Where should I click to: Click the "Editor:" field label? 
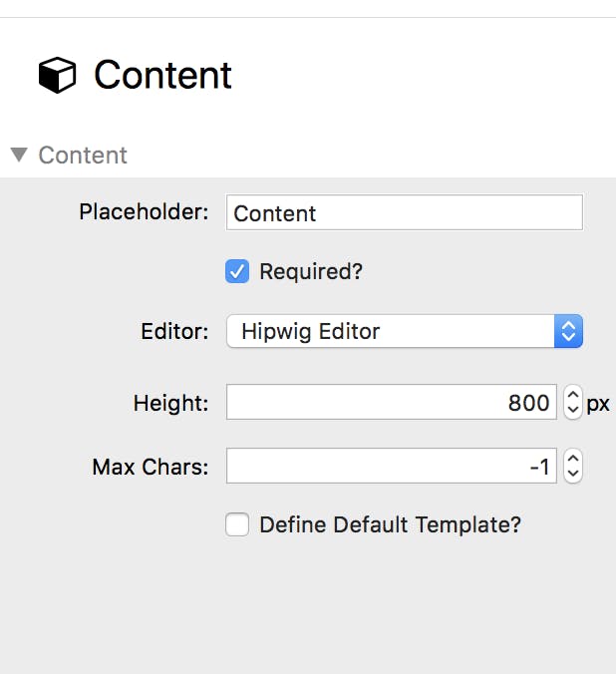174,331
